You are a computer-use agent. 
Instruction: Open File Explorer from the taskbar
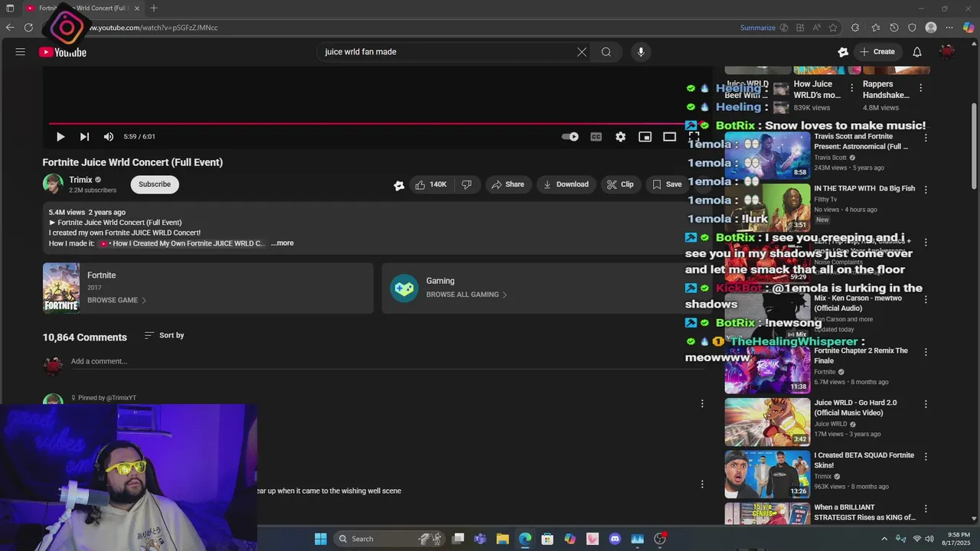pos(502,539)
